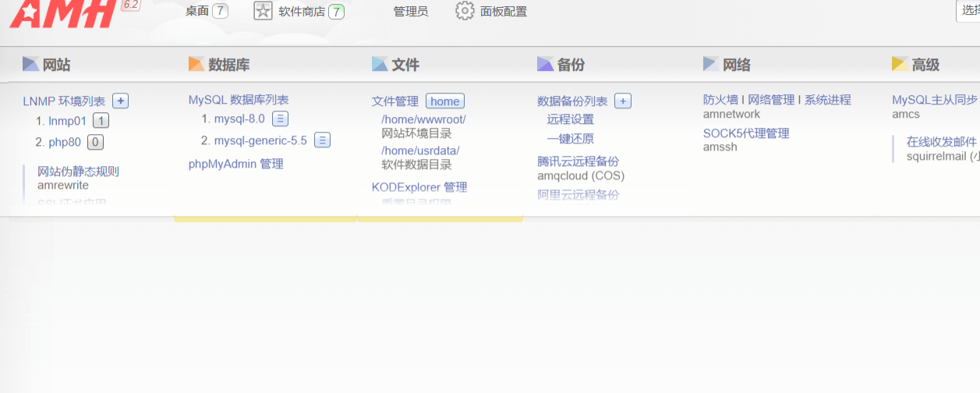Image resolution: width=980 pixels, height=393 pixels.
Task: Open KODExplorer 管理
Action: click(419, 187)
